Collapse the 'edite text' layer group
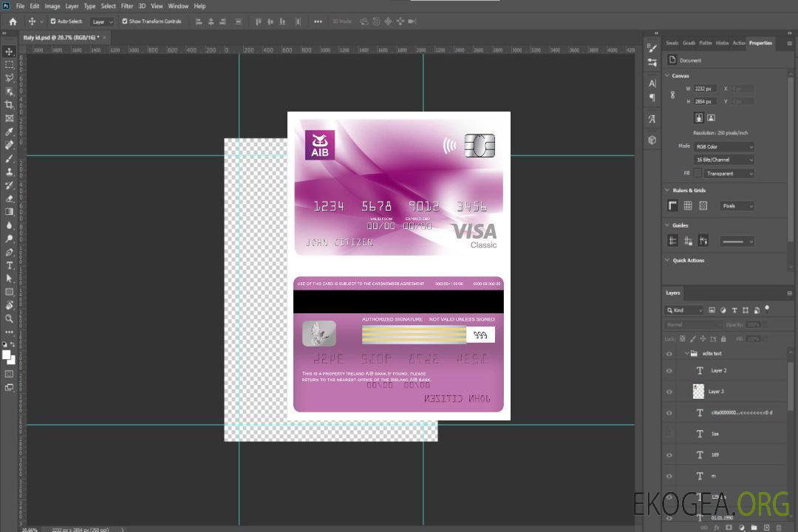 (x=686, y=353)
